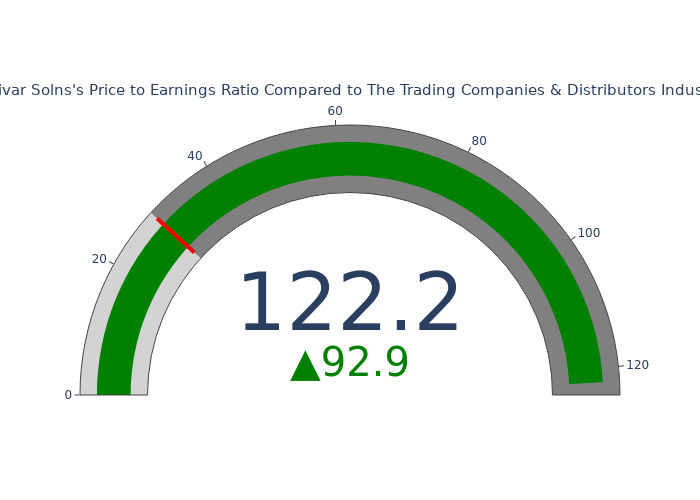Click the red threshold marker on gauge
The image size is (700, 500).
[x=176, y=235]
